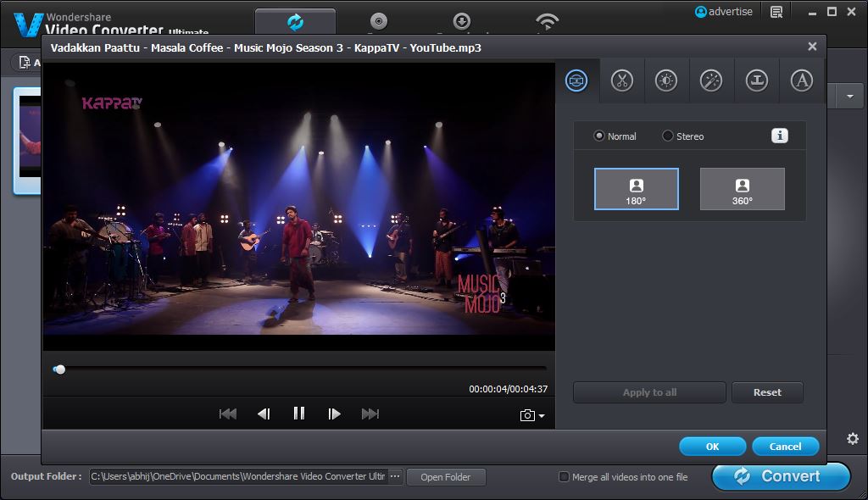Switch to the Convert tab

[x=295, y=19]
